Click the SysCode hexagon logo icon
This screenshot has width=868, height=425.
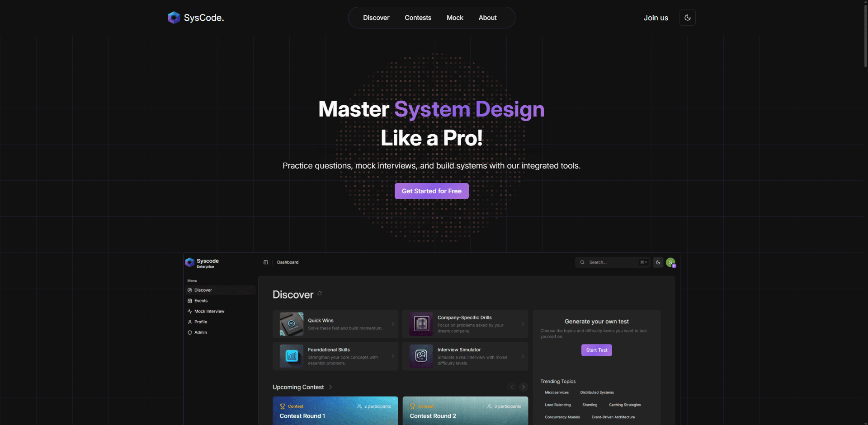click(x=174, y=18)
